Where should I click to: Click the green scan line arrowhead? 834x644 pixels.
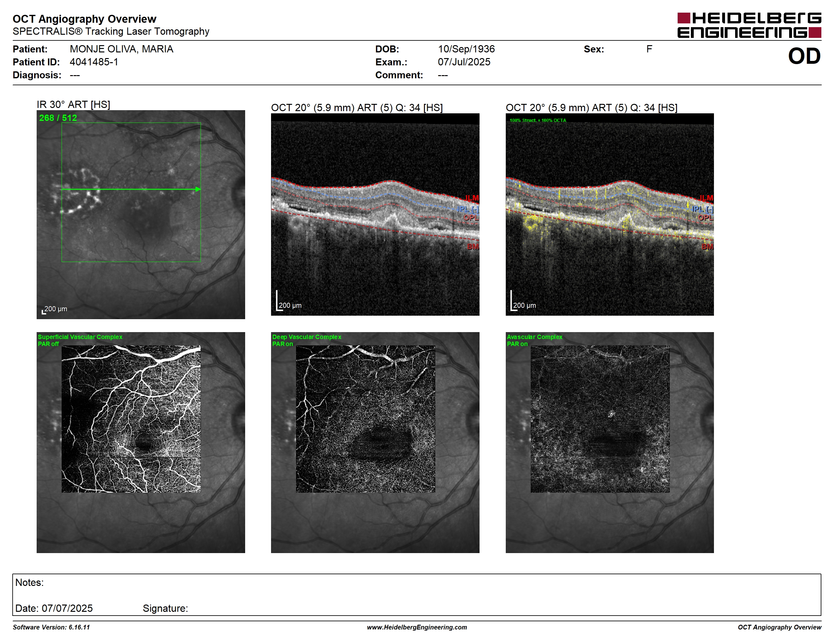pos(198,189)
